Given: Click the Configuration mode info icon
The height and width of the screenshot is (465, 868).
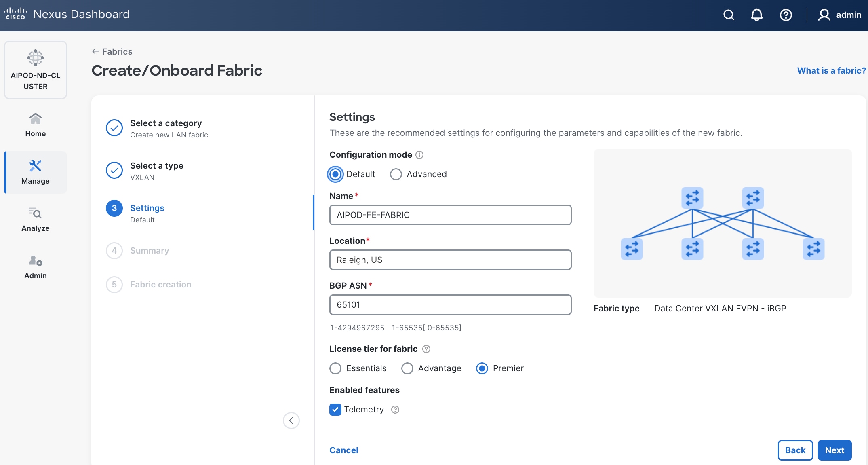Looking at the screenshot, I should point(419,155).
